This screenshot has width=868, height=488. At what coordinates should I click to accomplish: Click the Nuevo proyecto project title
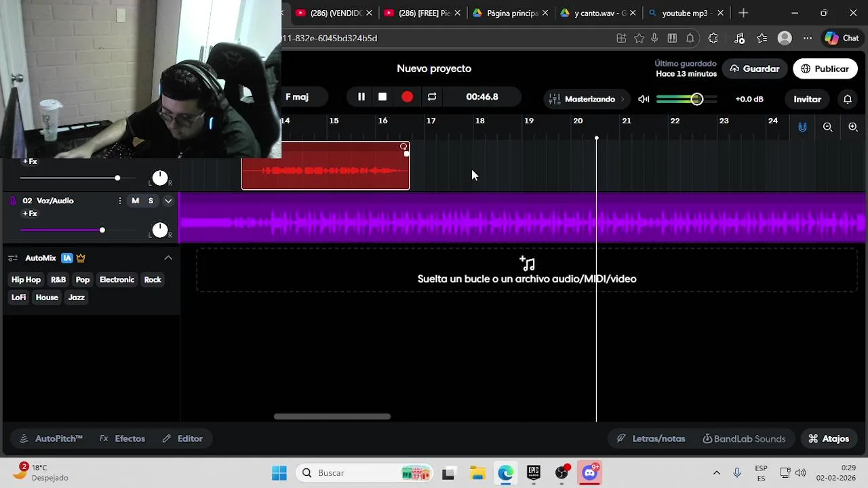434,68
